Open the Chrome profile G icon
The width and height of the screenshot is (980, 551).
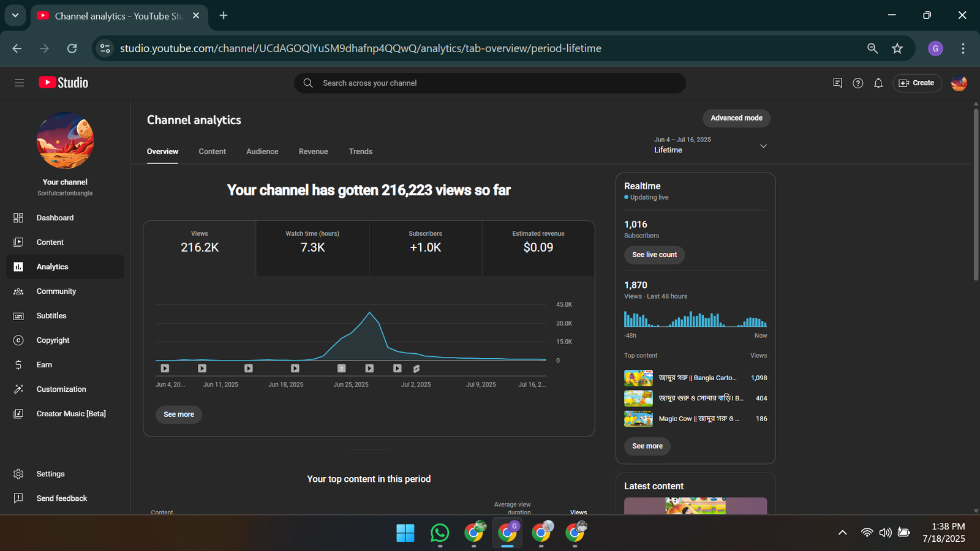click(x=935, y=48)
